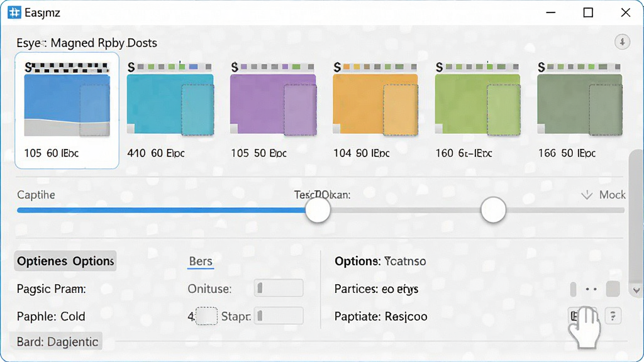Select the purple preset thumbnail
Screen dimensions: 644x362
coord(273,105)
